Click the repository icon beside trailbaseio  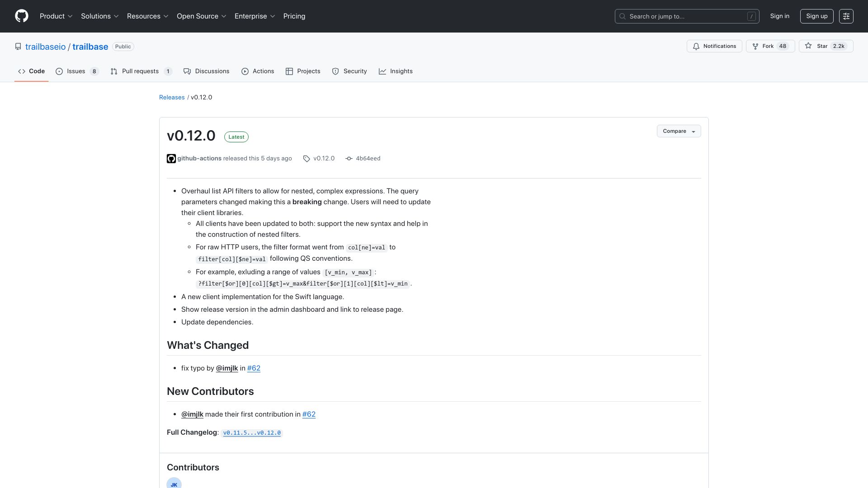[18, 47]
